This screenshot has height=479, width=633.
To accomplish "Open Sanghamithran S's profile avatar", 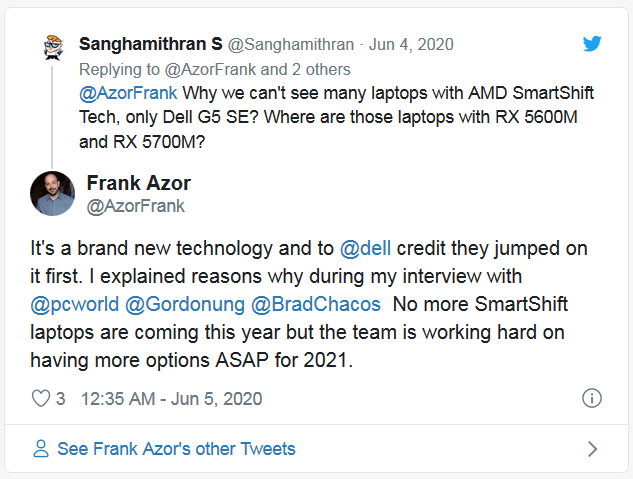I will (x=54, y=46).
